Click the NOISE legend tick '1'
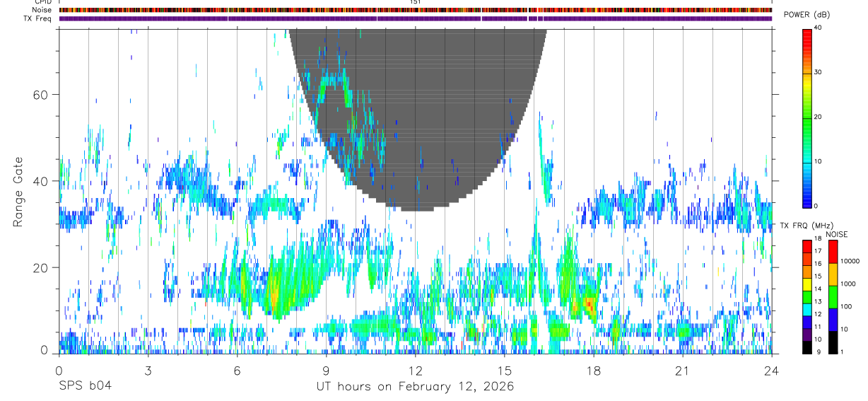The image size is (868, 401). pos(842,351)
